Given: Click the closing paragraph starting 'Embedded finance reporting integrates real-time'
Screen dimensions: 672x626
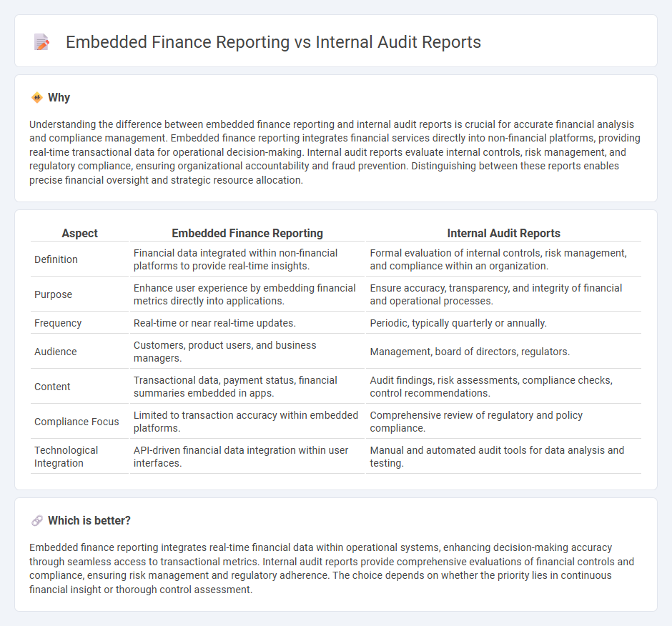Looking at the screenshot, I should click(332, 569).
